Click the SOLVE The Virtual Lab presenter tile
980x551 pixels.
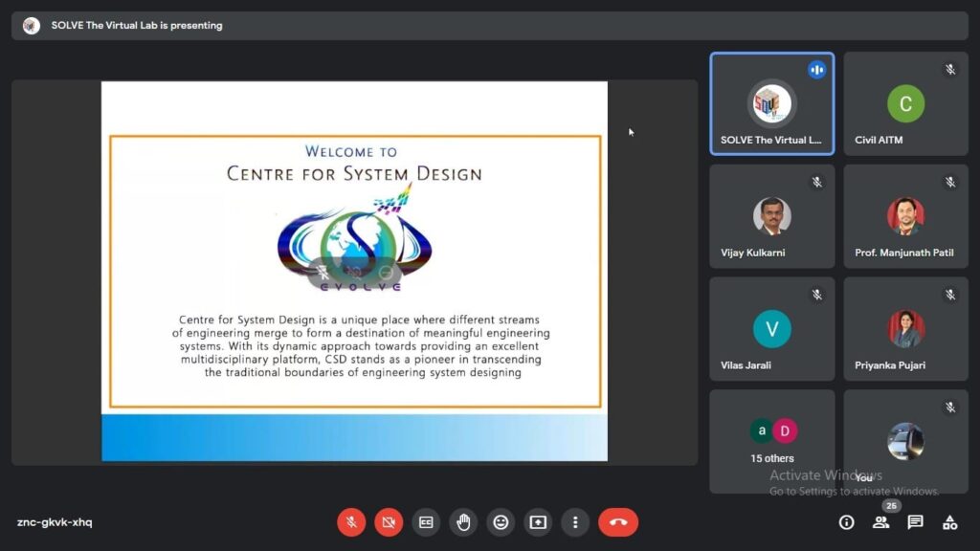771,104
